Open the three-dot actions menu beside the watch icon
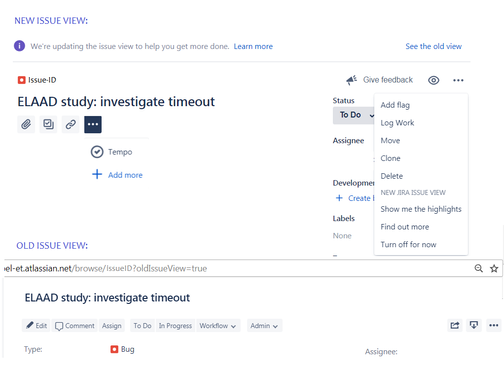 click(458, 80)
